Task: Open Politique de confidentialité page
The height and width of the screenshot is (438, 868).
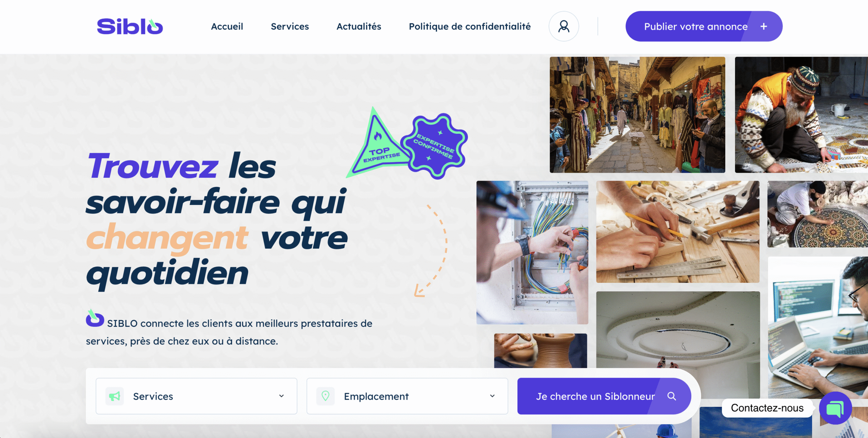Action: 470,26
